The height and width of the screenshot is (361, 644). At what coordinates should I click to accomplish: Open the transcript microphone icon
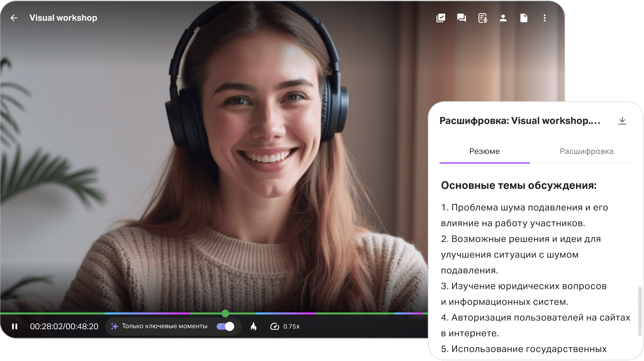(482, 18)
